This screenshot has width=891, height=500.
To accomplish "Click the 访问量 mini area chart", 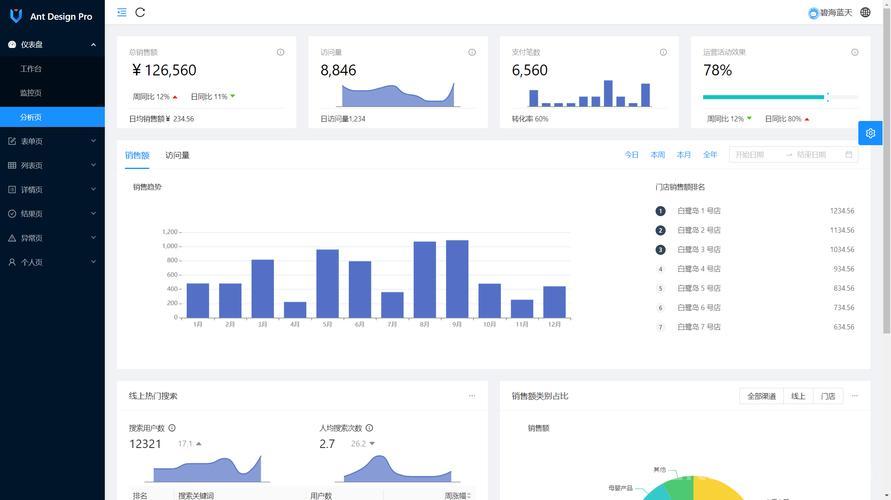I will coord(398,95).
